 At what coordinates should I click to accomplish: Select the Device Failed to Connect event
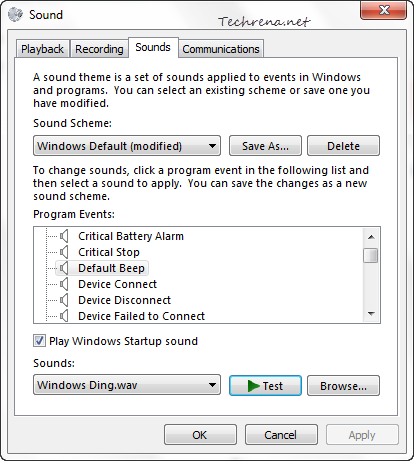click(x=141, y=316)
